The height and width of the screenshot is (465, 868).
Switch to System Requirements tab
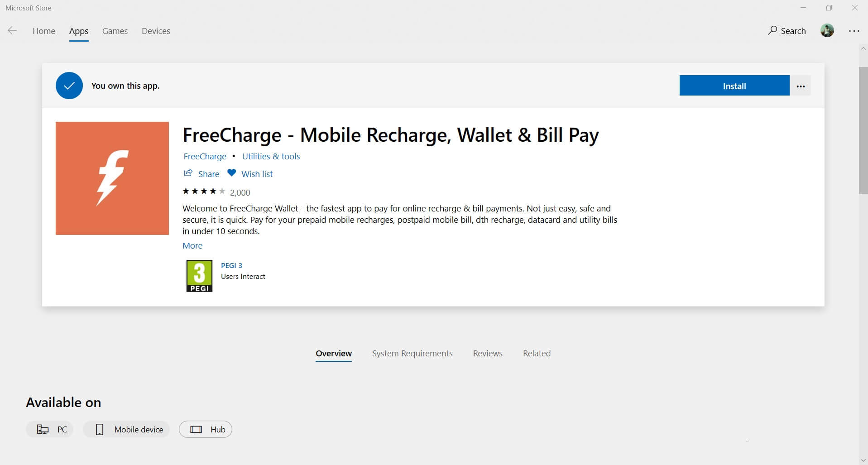[x=412, y=354]
